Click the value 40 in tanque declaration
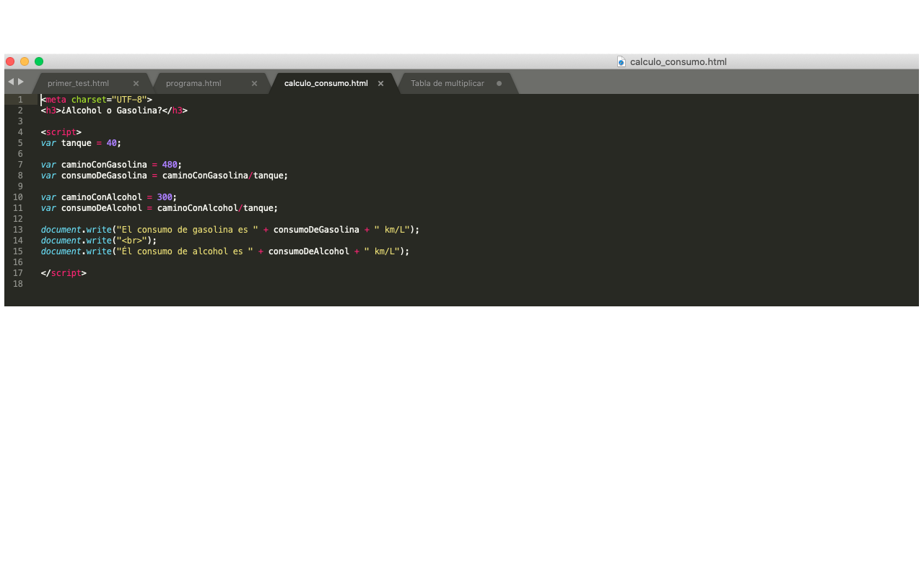Viewport: 924px width, 578px height. pos(111,143)
